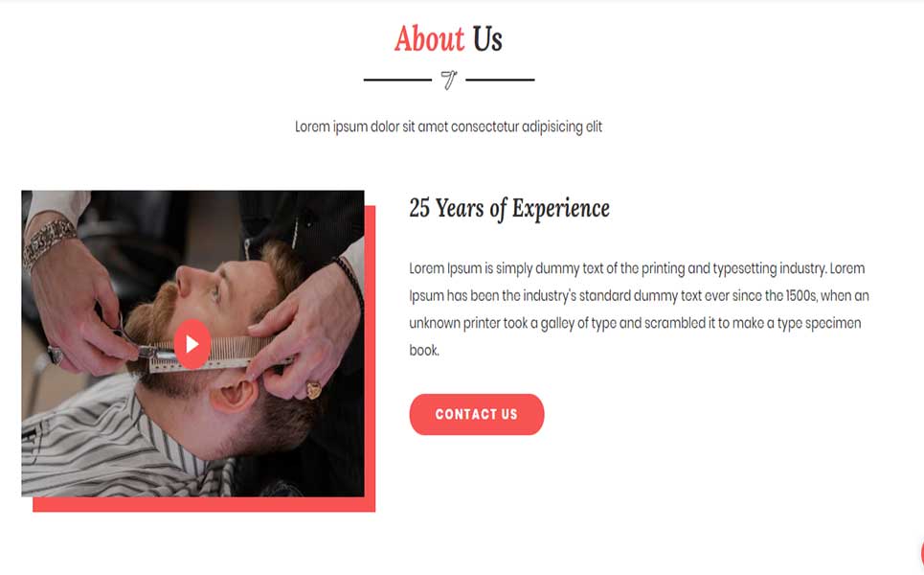Click the gold ring on barber's finger

click(x=313, y=390)
